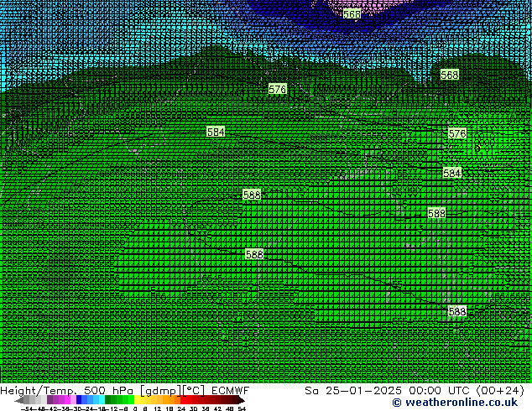The image size is (532, 411).
Task: Click the 'Height/Temp. 500 hPa' title text
Action: (x=66, y=391)
